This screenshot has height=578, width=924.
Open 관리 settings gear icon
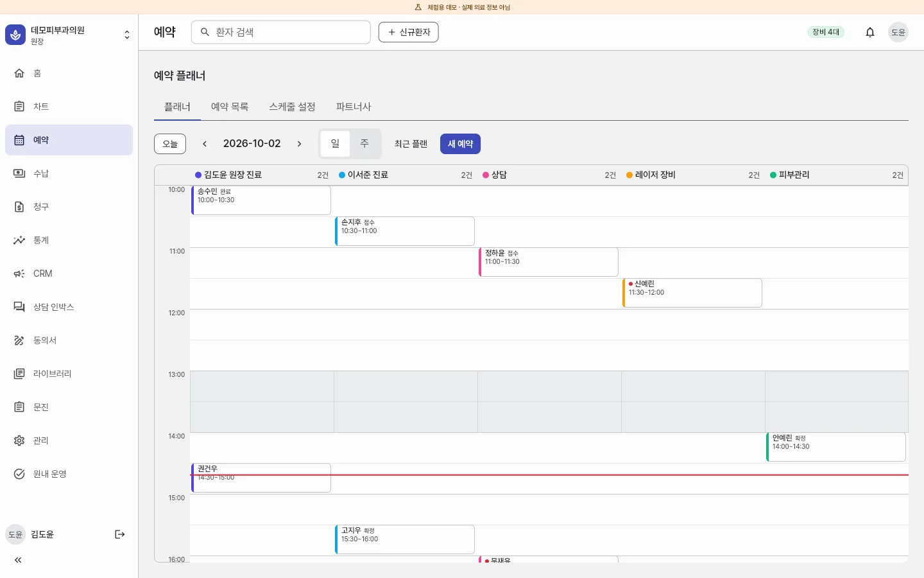point(19,441)
